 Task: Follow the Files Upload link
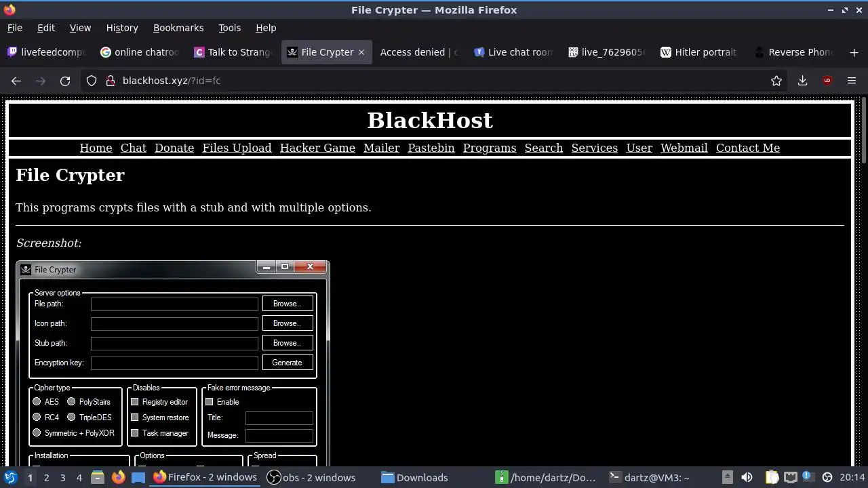[237, 148]
